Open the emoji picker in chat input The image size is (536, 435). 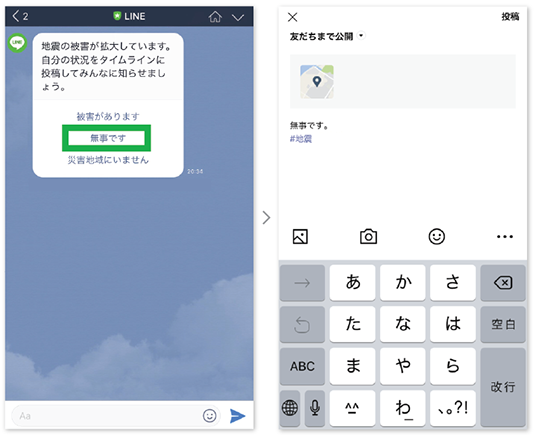pos(210,416)
